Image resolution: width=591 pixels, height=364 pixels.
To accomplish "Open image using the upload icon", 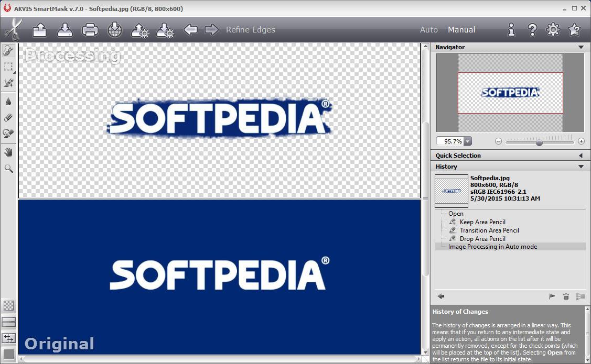I will pyautogui.click(x=39, y=30).
